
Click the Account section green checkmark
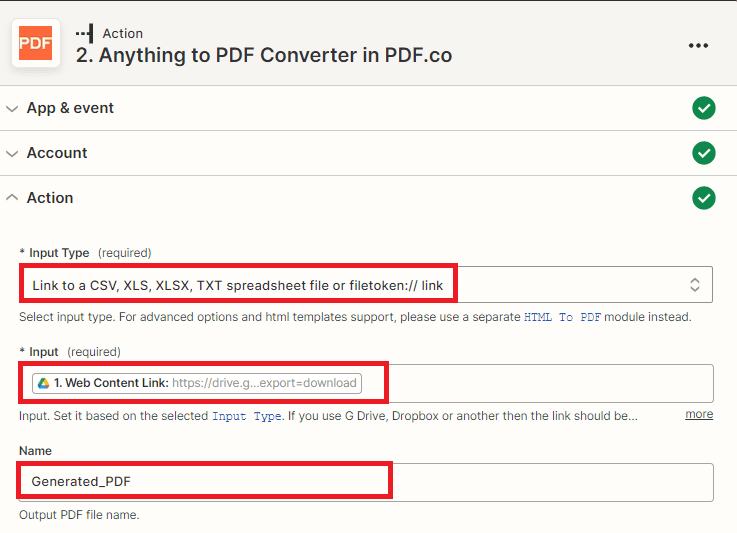(704, 153)
